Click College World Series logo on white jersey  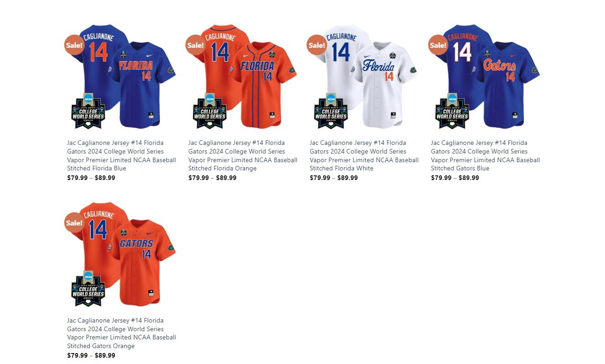pos(331,111)
